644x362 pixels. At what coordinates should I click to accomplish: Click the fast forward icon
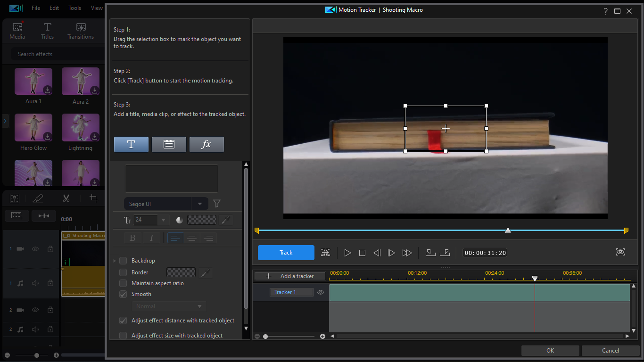(x=407, y=253)
